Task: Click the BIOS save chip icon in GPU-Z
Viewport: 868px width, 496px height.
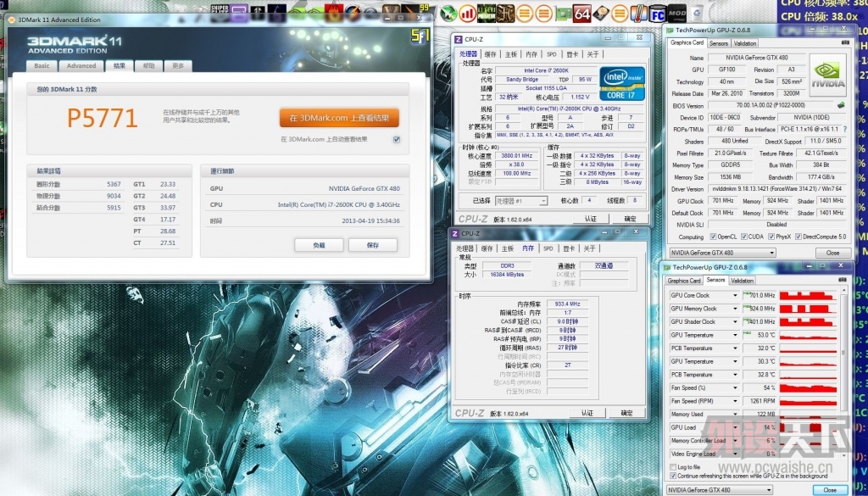Action: pyautogui.click(x=842, y=105)
